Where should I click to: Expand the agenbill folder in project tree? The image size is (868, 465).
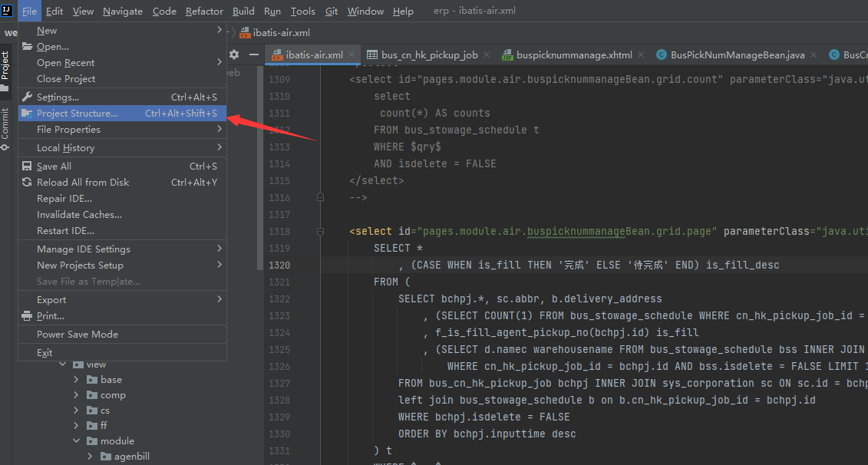90,456
